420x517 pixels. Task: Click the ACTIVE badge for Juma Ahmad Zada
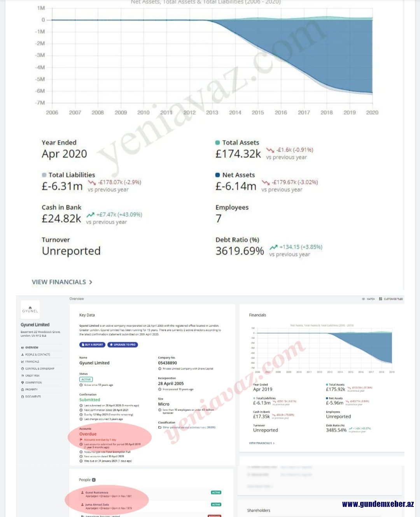[x=216, y=505]
